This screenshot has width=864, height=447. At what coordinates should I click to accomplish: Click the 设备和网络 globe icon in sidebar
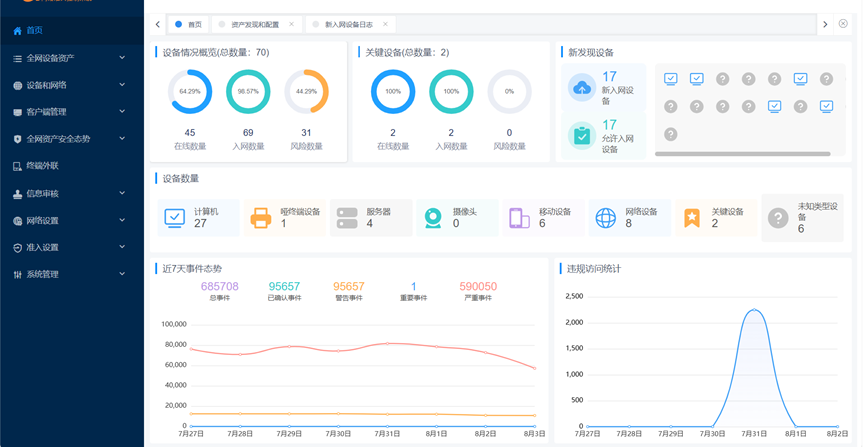click(17, 85)
